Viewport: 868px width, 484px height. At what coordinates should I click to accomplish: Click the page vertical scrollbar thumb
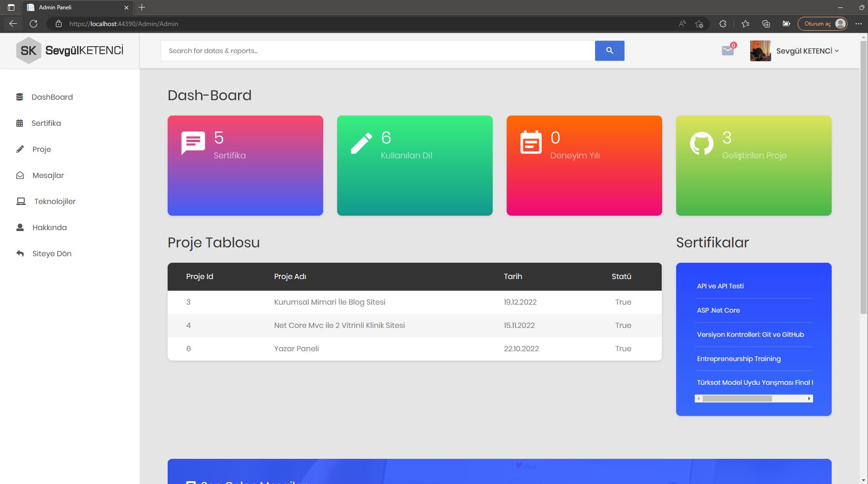click(x=864, y=177)
